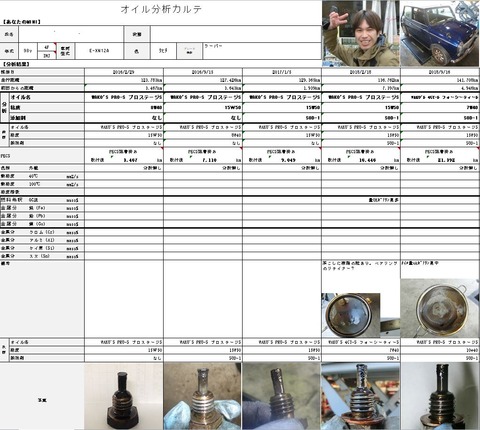Open the photo of the smiling man waving

tap(361, 33)
